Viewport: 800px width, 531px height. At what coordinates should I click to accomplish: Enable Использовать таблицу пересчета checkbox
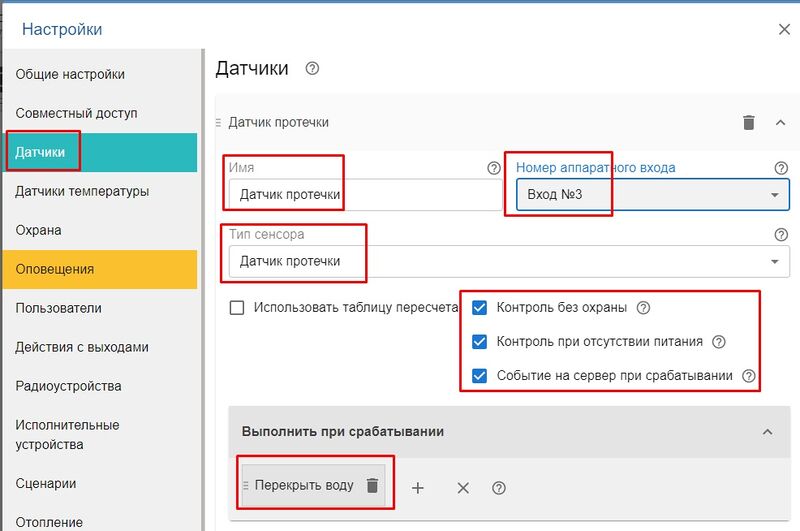tap(237, 308)
